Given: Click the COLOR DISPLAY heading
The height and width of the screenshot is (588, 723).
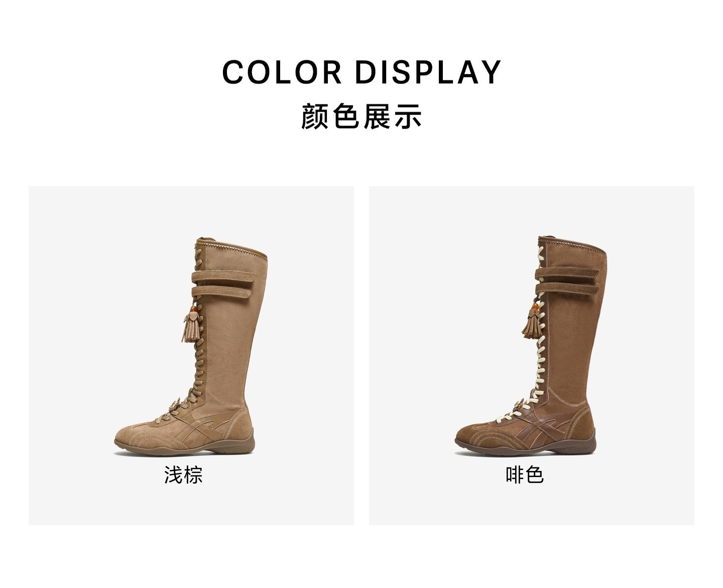Looking at the screenshot, I should click(361, 72).
